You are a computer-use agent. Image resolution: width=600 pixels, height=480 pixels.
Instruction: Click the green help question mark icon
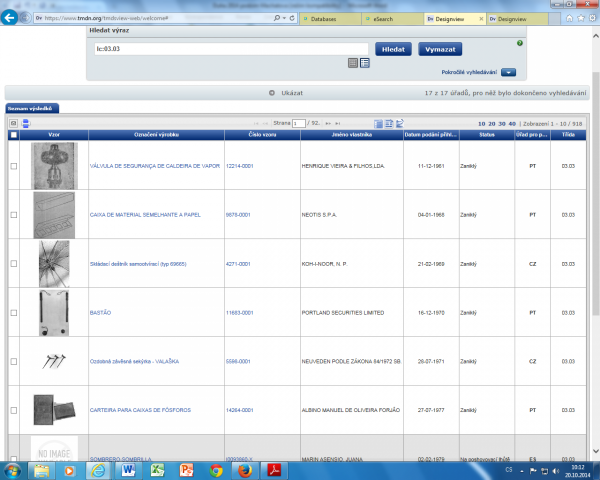(x=520, y=43)
